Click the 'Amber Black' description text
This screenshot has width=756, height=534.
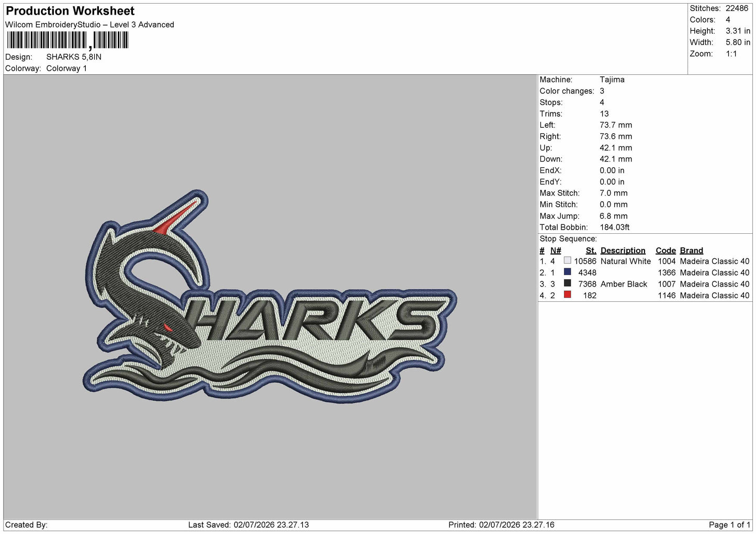pyautogui.click(x=624, y=284)
